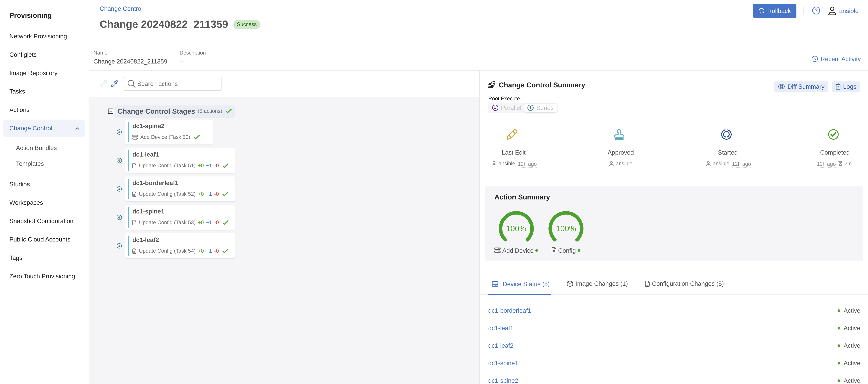Viewport: 868px width, 384px height.
Task: Click the Change Control Summary rocket icon
Action: click(x=492, y=85)
